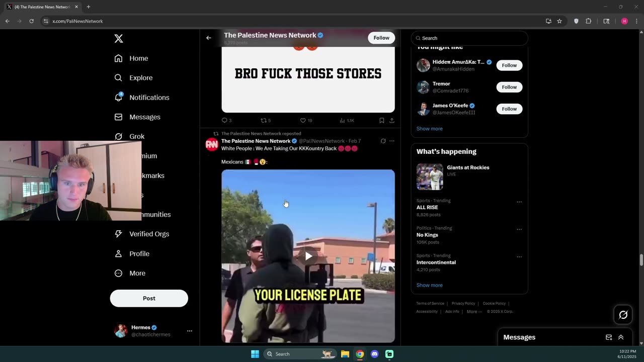The width and height of the screenshot is (644, 362).
Task: Open Hermes account options menu
Action: click(x=190, y=331)
